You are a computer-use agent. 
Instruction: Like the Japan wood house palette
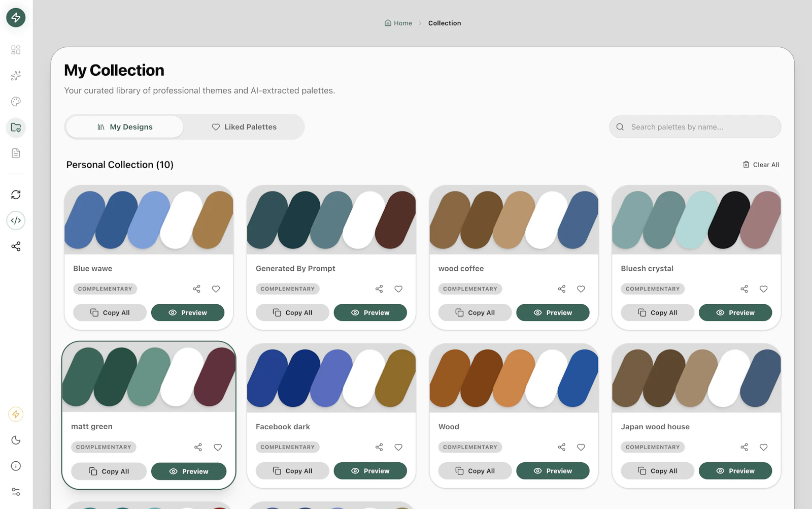pos(764,448)
